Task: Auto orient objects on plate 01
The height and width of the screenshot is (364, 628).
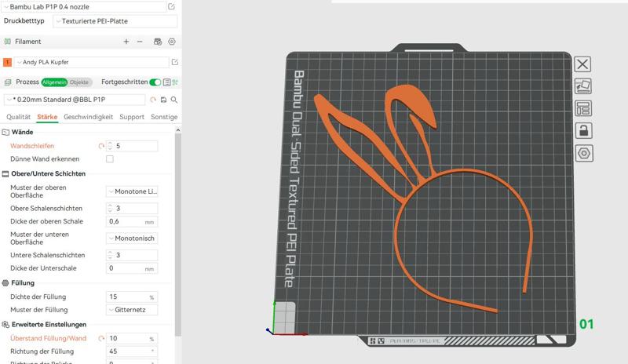Action: [x=582, y=86]
